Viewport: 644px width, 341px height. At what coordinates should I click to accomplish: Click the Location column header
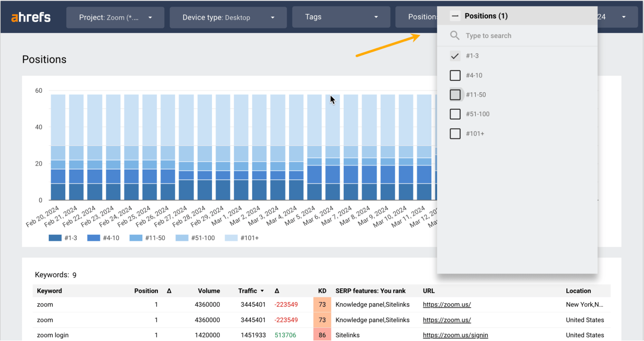(578, 291)
